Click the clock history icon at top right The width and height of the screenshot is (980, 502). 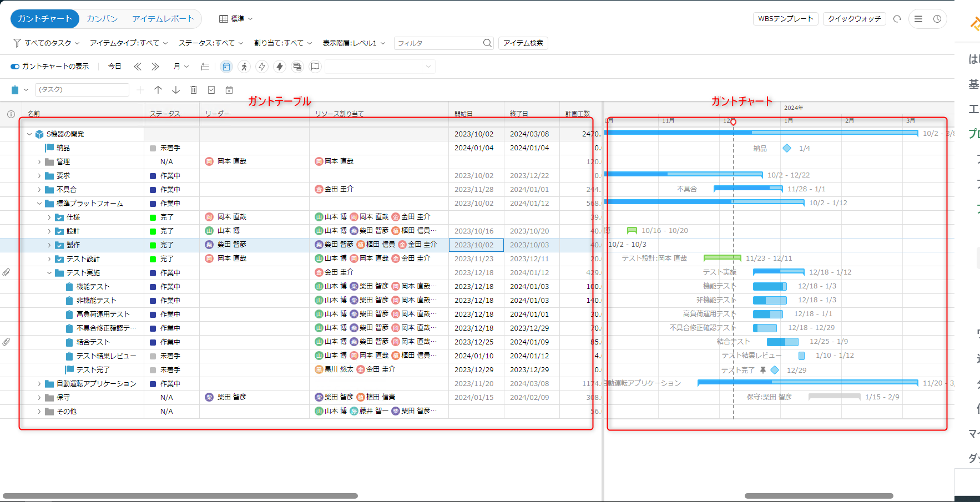click(x=937, y=19)
